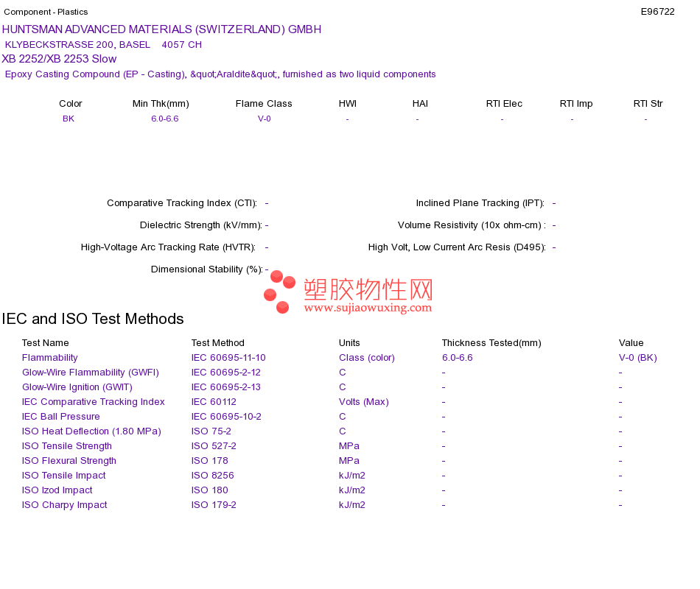Click the High-Voltage Arc Tracking Rate (HVTR) label
Screen dimensions: 700x589
pos(168,247)
